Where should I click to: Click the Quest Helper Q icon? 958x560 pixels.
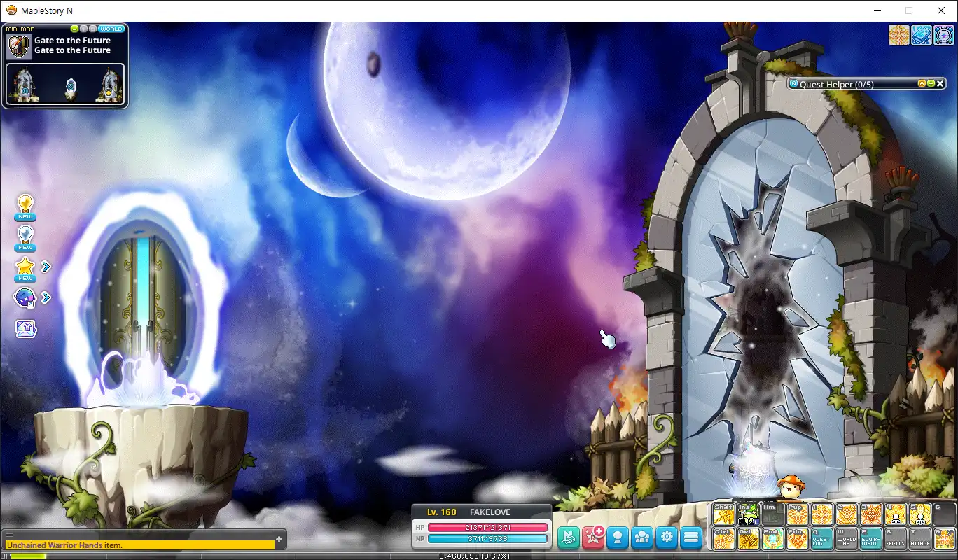point(794,84)
